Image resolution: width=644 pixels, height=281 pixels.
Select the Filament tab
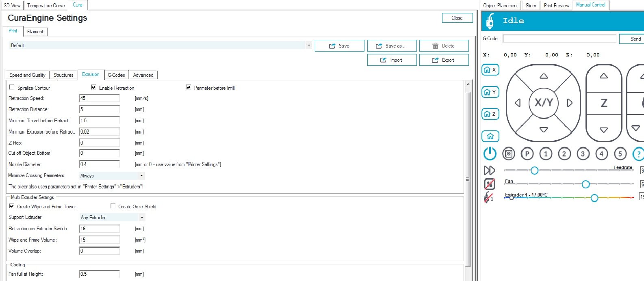tap(35, 32)
